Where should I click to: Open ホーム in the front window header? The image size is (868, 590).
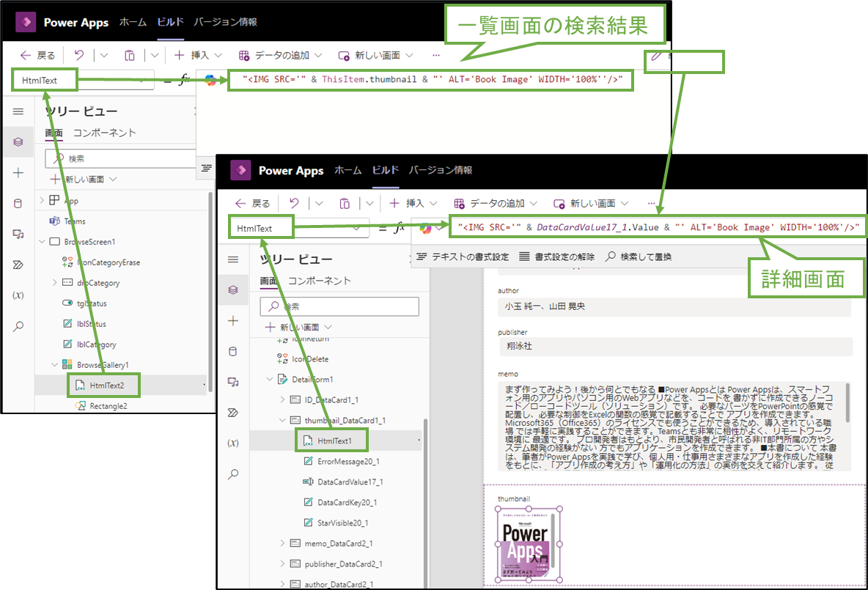[347, 170]
